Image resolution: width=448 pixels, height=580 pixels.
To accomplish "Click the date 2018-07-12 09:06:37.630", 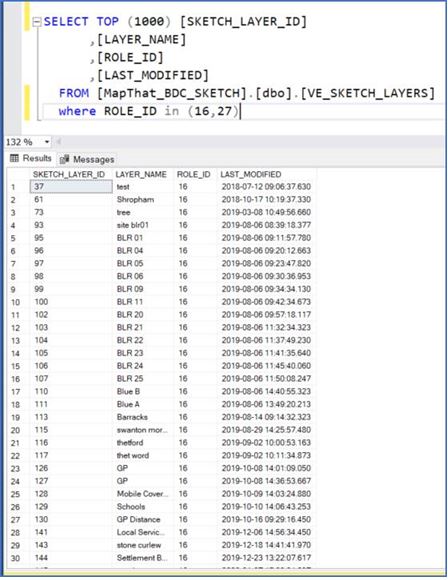I will coord(266,187).
